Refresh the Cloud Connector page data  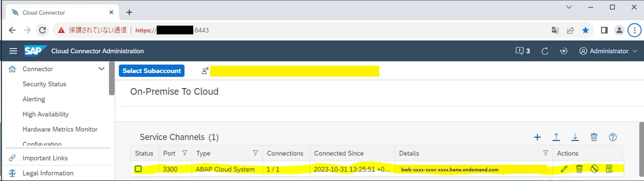(545, 51)
